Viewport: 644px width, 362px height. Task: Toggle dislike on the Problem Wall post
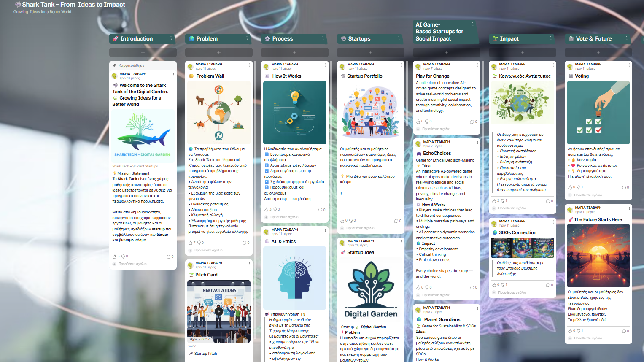coord(199,243)
